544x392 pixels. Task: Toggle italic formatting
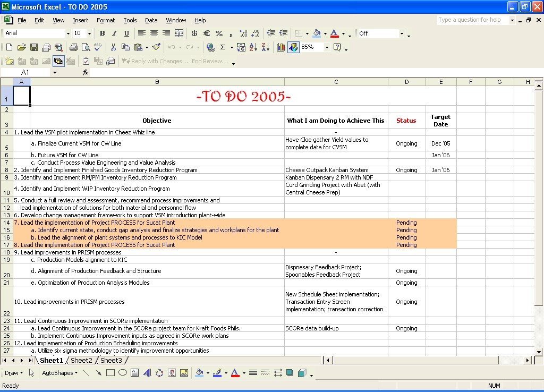point(114,33)
